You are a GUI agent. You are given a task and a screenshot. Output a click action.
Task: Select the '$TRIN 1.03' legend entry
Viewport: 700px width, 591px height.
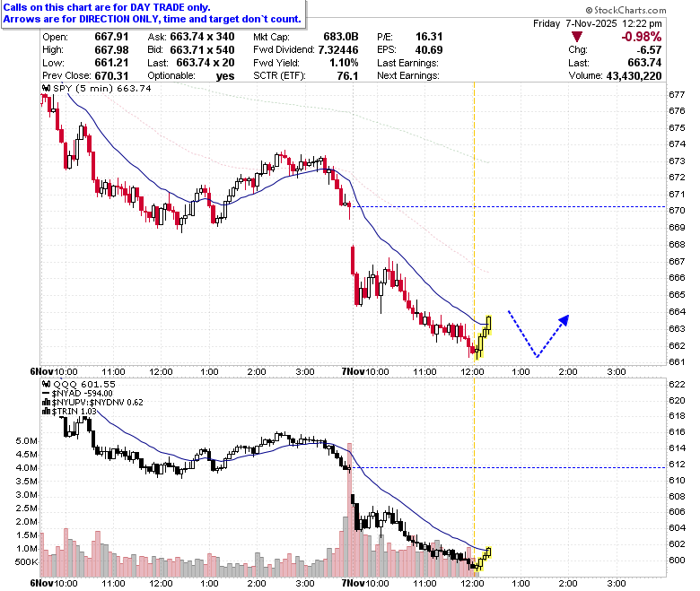coord(74,412)
